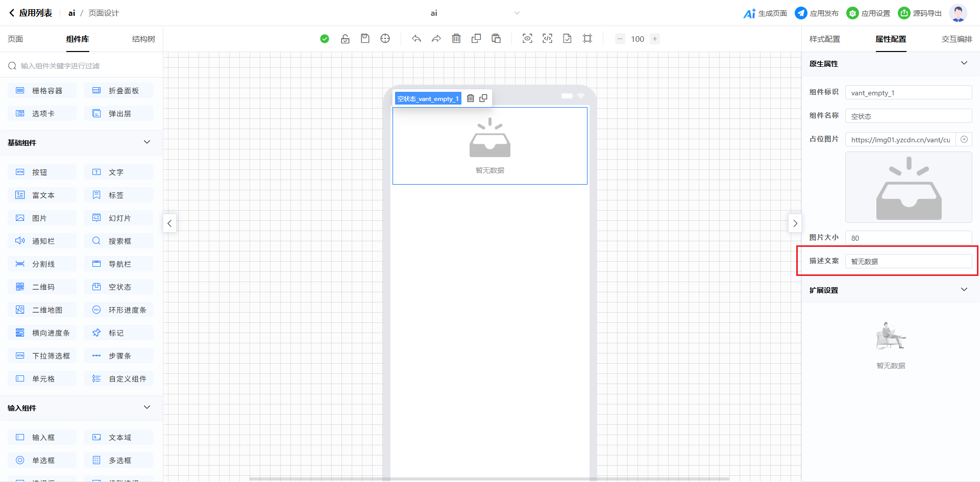Click the 应用发布 button
This screenshot has height=482, width=980.
point(817,13)
